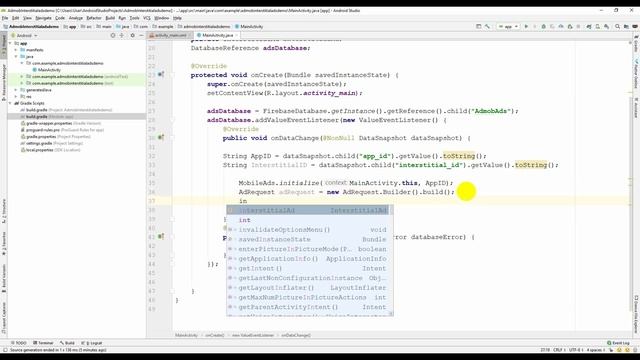
Task: Select proguard-rules.pro in project tree
Action: (62, 130)
